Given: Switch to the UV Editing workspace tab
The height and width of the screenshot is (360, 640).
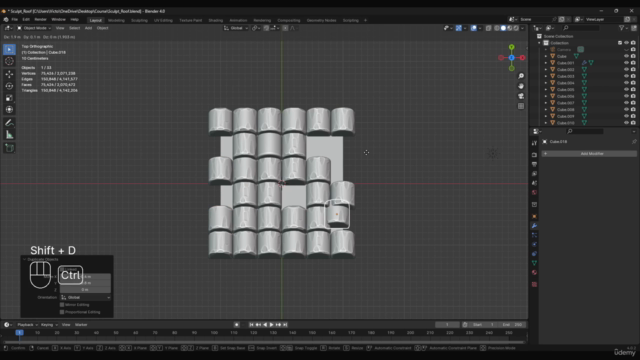Looking at the screenshot, I should (x=163, y=20).
